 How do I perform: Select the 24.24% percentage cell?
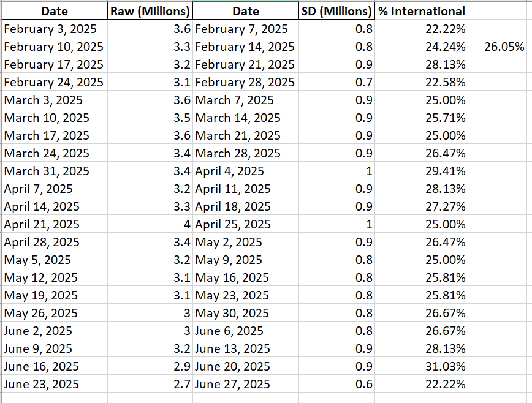(x=422, y=47)
